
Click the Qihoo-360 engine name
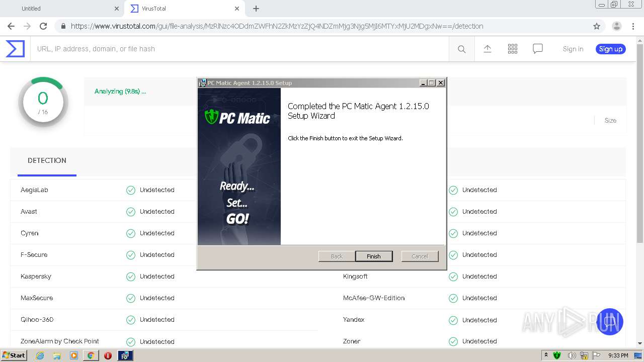point(37,320)
